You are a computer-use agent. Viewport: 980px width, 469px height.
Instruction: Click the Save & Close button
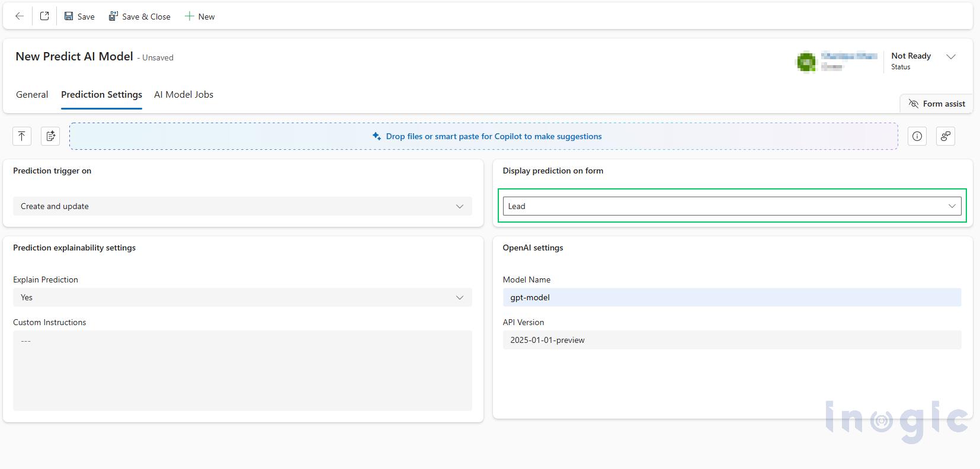coord(139,17)
